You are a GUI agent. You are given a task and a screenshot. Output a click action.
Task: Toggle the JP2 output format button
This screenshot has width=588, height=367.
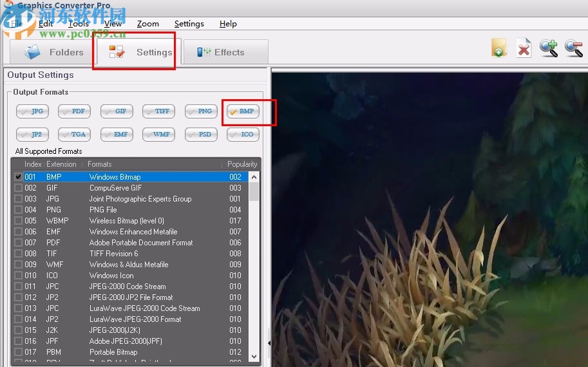pos(32,135)
